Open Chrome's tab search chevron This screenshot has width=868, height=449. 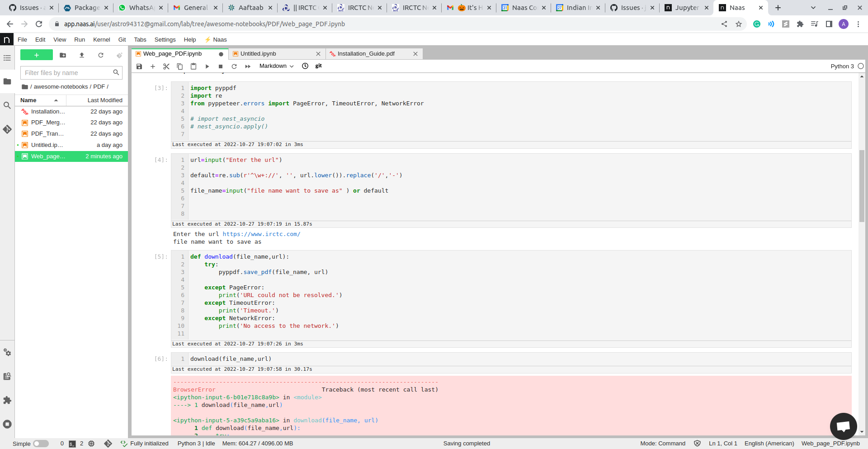pyautogui.click(x=812, y=8)
